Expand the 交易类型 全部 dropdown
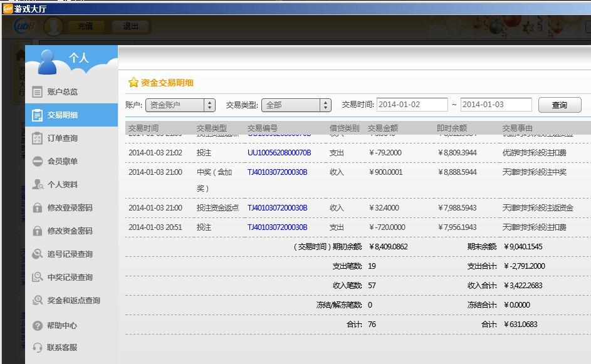This screenshot has height=364, width=591. (296, 105)
